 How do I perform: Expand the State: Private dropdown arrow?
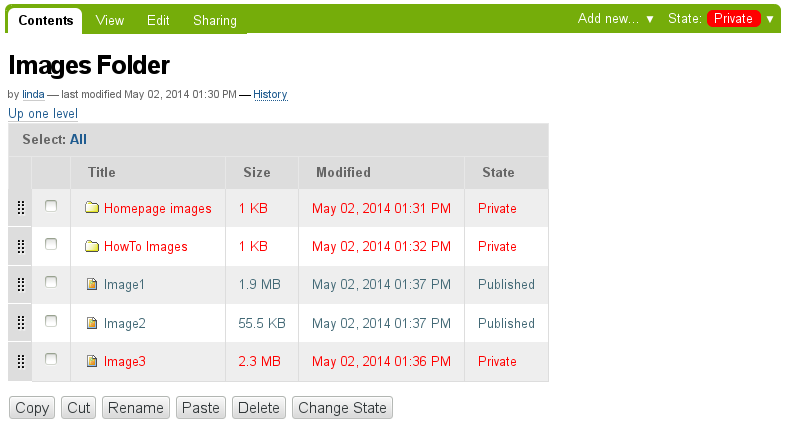[770, 19]
